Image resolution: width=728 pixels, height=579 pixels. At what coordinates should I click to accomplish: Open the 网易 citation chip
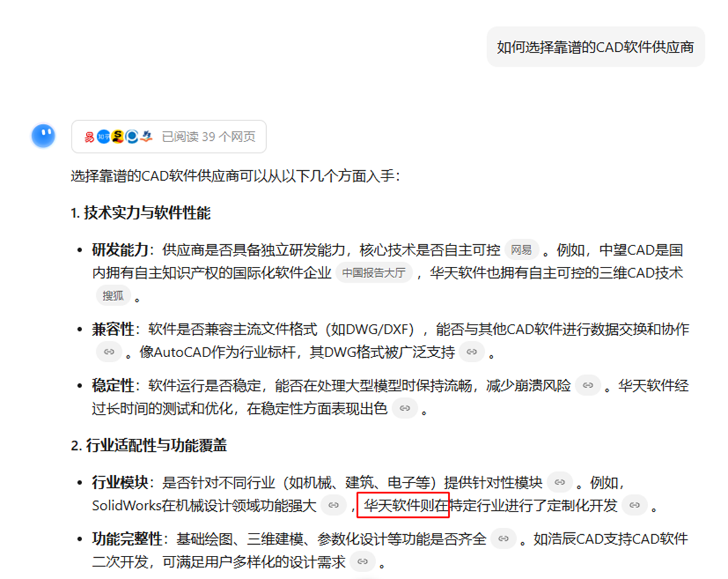pos(521,250)
